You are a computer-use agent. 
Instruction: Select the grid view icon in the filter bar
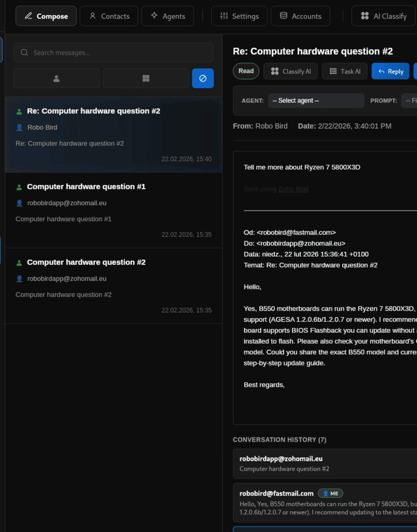(x=146, y=78)
